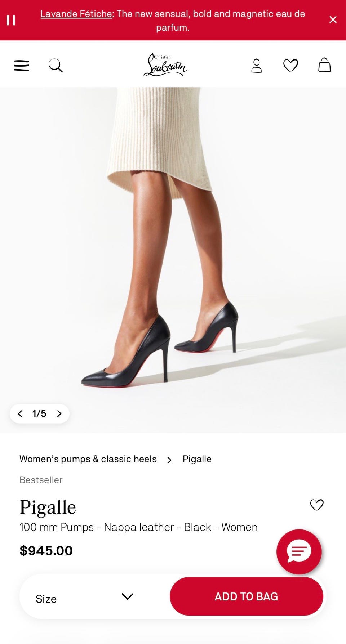Go to Christian Louboutin logo homepage
This screenshot has width=346, height=644.
point(166,65)
